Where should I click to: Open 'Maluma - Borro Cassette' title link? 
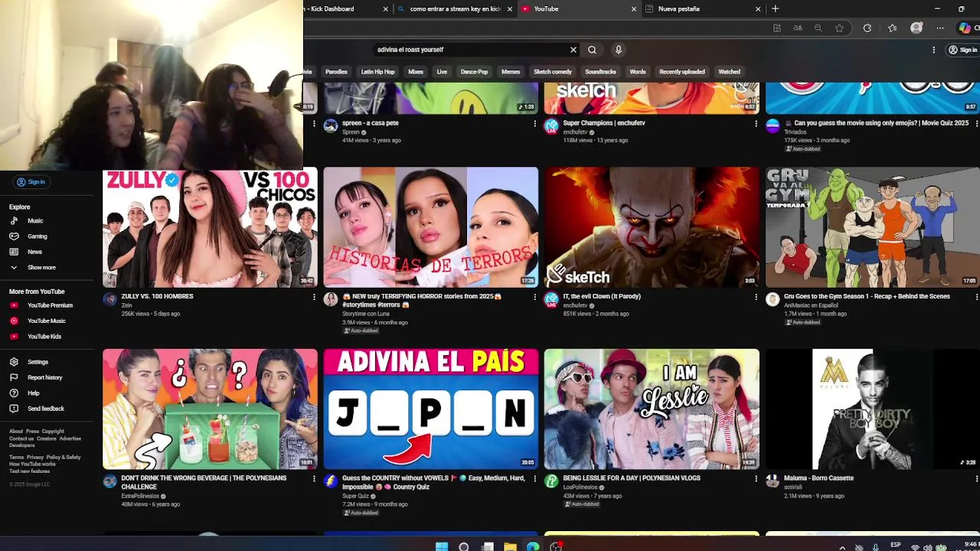[818, 478]
